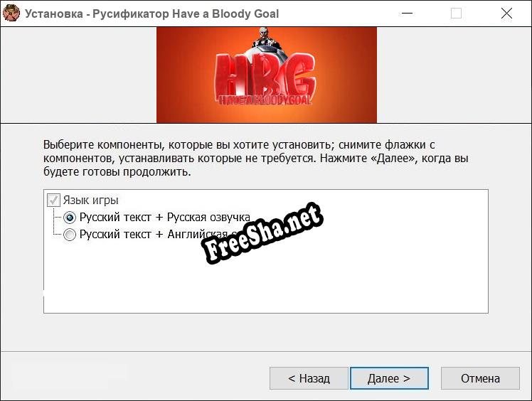
Task: Close the installer window
Action: [506, 14]
